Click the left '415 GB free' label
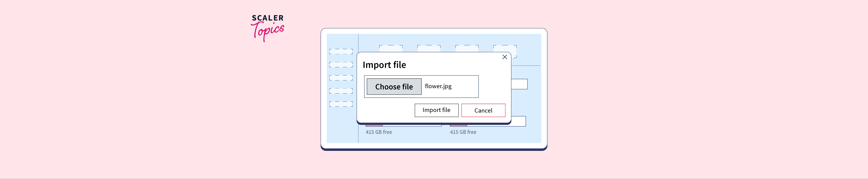868x179 pixels. 379,132
